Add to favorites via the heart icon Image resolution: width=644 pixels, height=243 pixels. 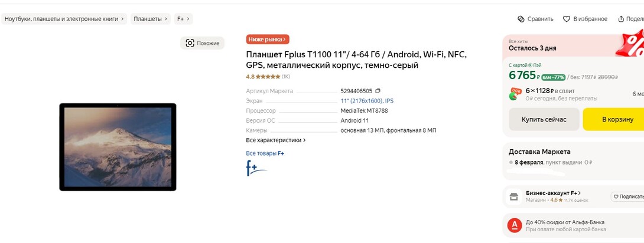click(566, 19)
